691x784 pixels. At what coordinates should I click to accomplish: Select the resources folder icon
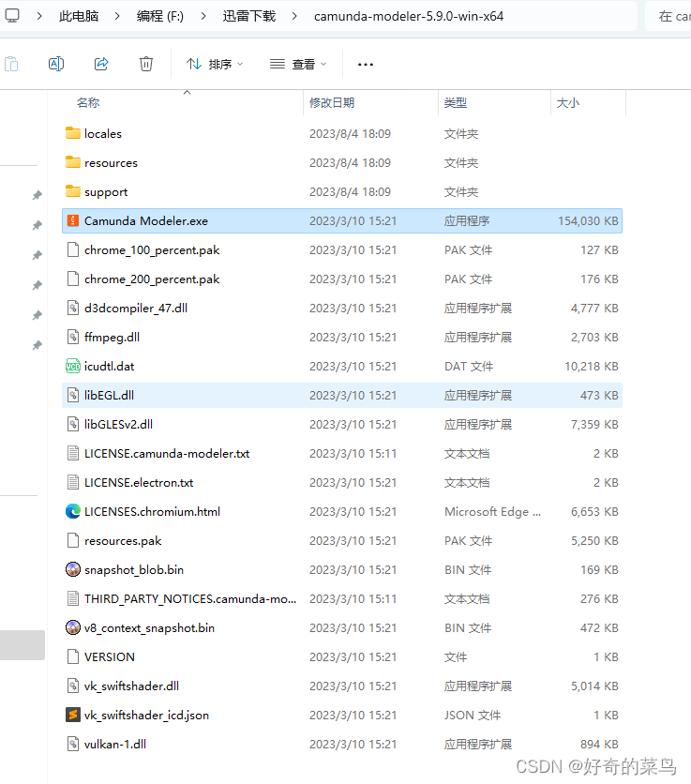click(x=73, y=162)
